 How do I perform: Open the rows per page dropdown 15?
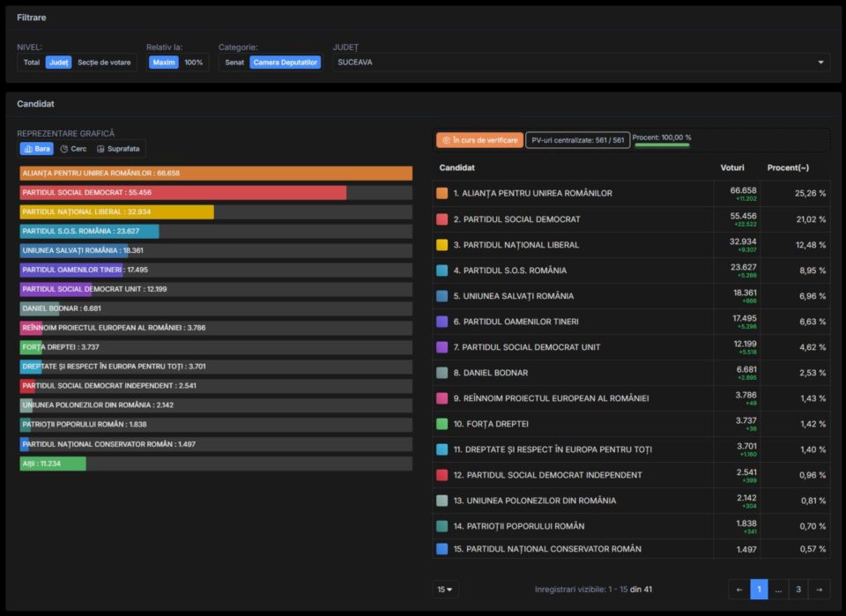pyautogui.click(x=446, y=590)
